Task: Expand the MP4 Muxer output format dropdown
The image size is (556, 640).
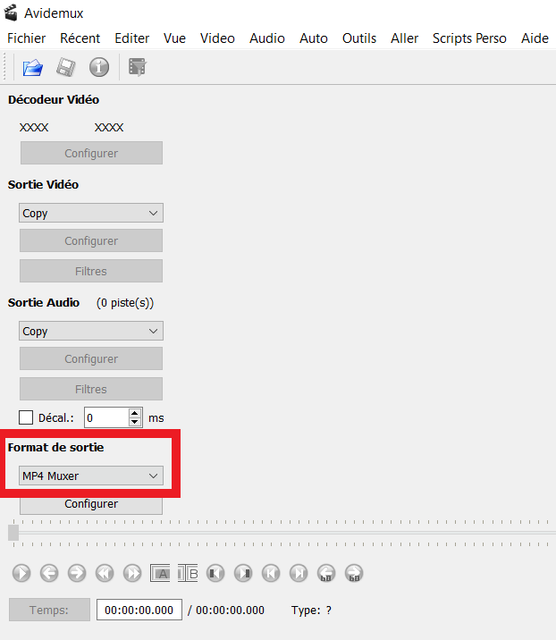Action: pos(91,476)
